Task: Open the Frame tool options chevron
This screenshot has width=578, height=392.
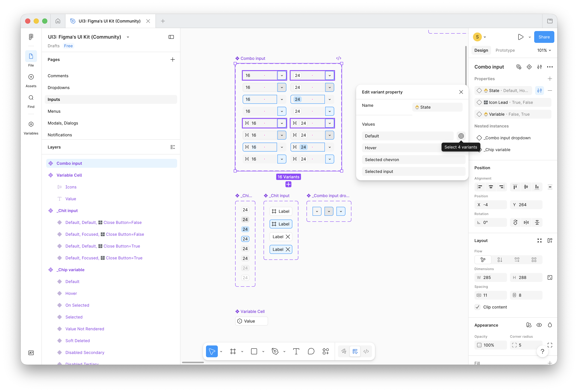Action: (242, 352)
